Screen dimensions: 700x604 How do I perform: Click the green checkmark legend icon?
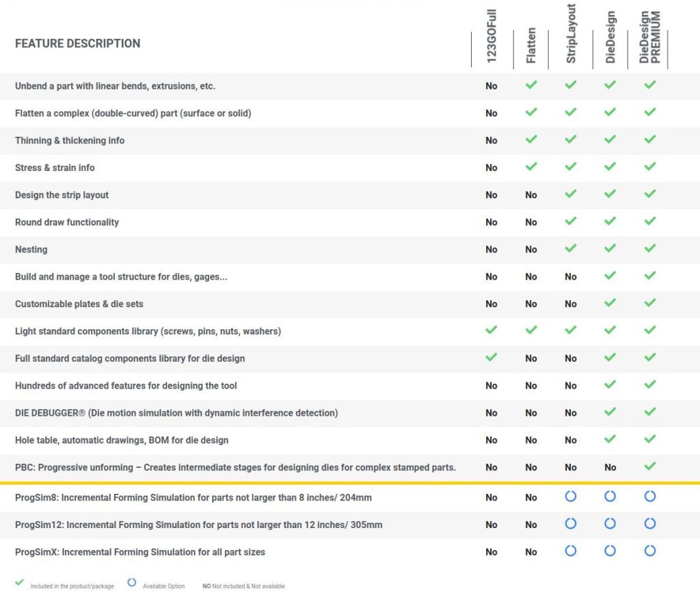[19, 583]
